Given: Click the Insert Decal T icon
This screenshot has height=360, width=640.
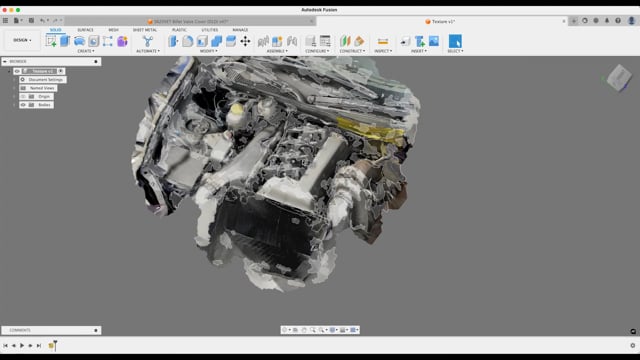Looking at the screenshot, I should click(x=419, y=41).
